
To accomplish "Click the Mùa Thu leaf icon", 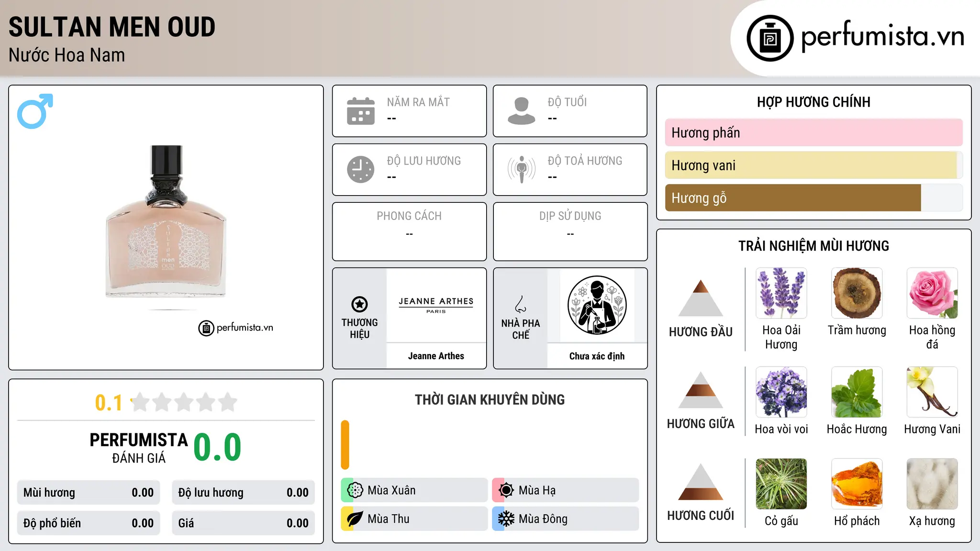I will coord(355,518).
